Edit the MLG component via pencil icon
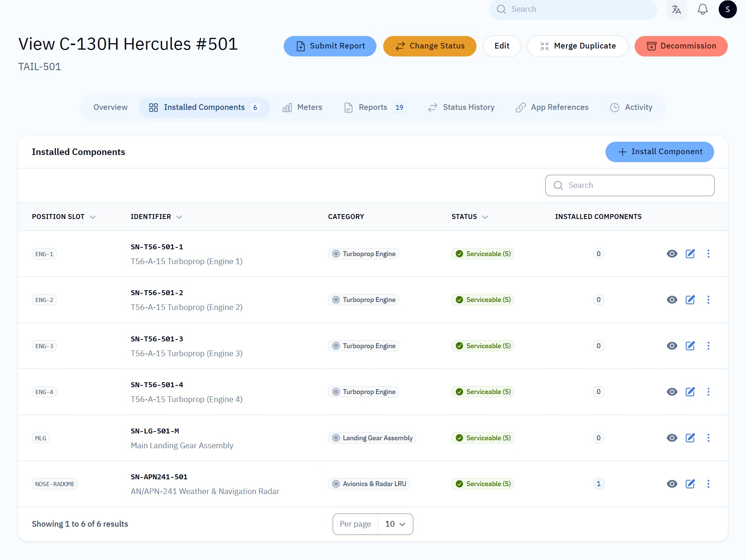Image resolution: width=746 pixels, height=560 pixels. click(690, 438)
